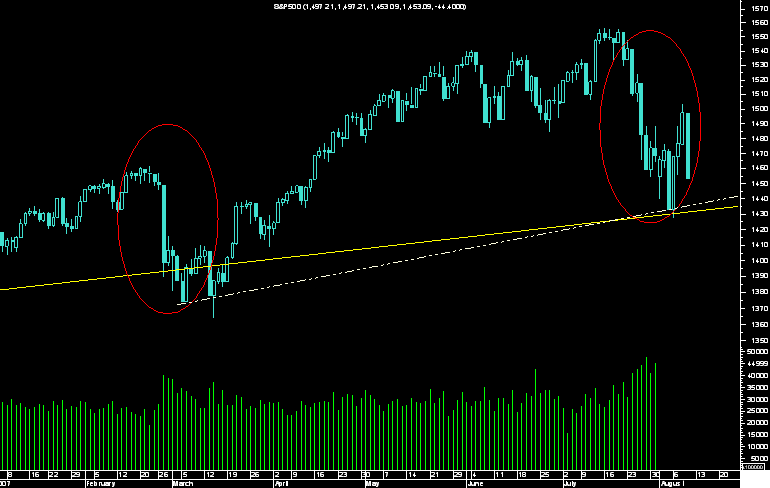This screenshot has width=770, height=488.
Task: Click the 30000 volume axis label
Action: click(x=758, y=400)
